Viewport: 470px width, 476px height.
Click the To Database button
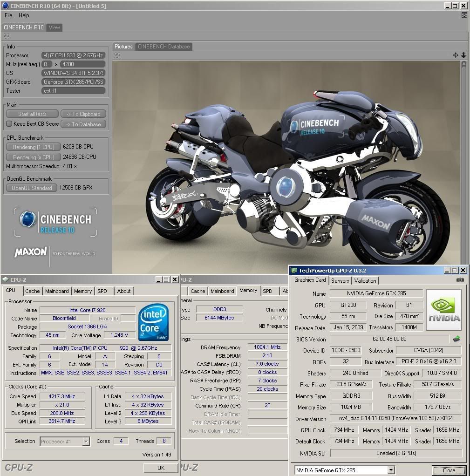coord(83,124)
